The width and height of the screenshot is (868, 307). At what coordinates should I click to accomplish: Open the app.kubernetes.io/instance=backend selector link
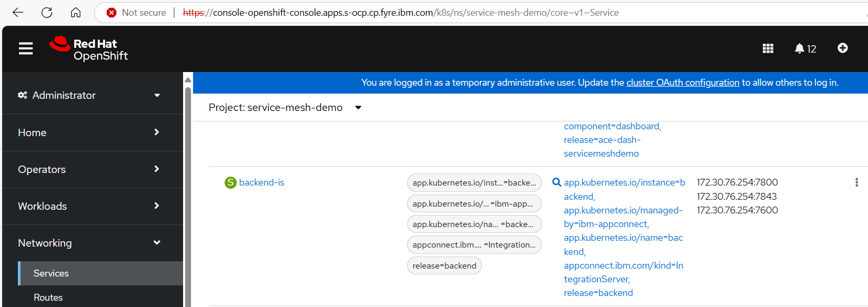624,189
